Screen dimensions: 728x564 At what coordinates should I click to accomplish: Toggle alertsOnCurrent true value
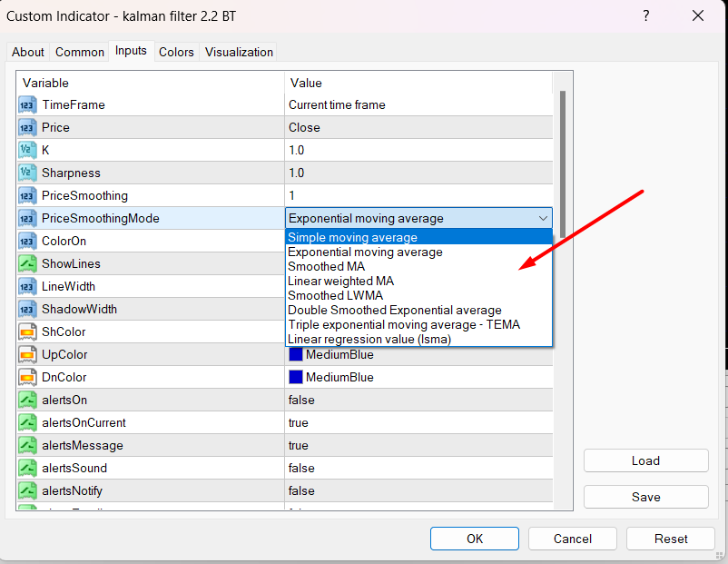[418, 422]
